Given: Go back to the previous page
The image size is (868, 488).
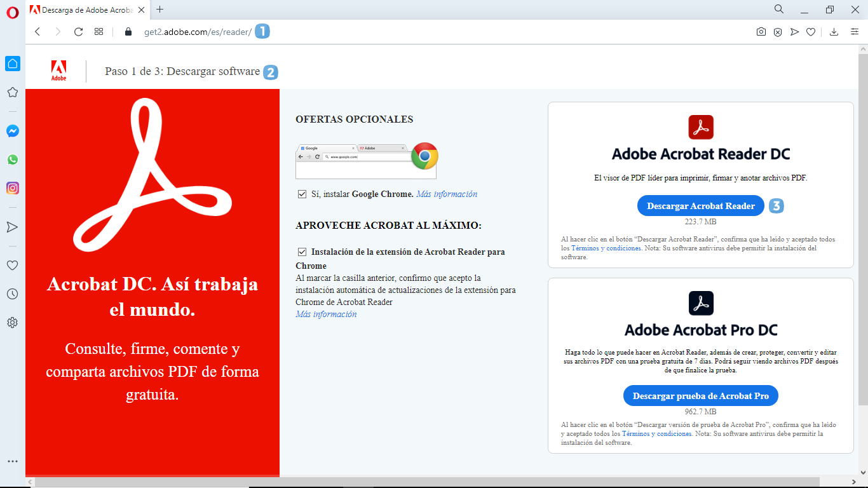Looking at the screenshot, I should coord(37,32).
